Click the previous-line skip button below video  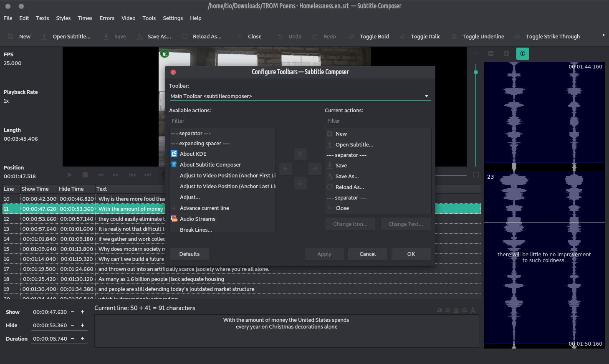pos(132,175)
